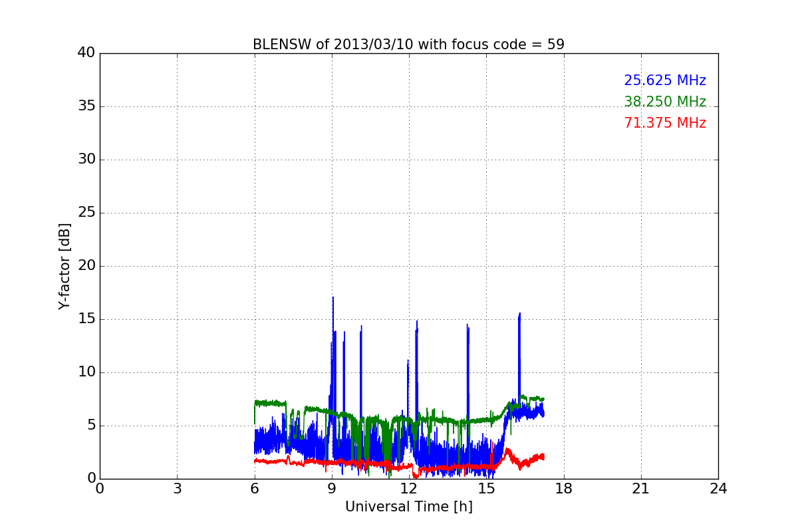Click the chart title "BLENSW of 2013/03/10 with focus code = 59"
Screen dimensions: 798x532
408,45
